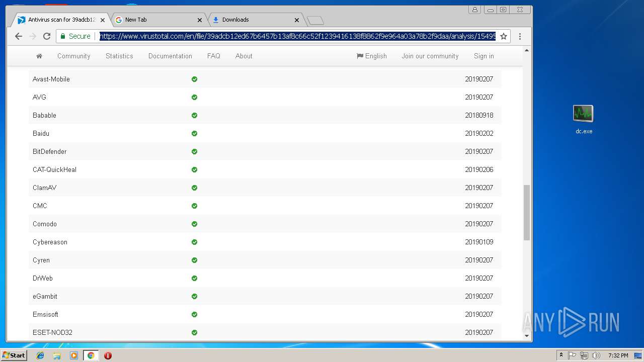Click the green check for Baidu
The width and height of the screenshot is (644, 362).
point(194,133)
